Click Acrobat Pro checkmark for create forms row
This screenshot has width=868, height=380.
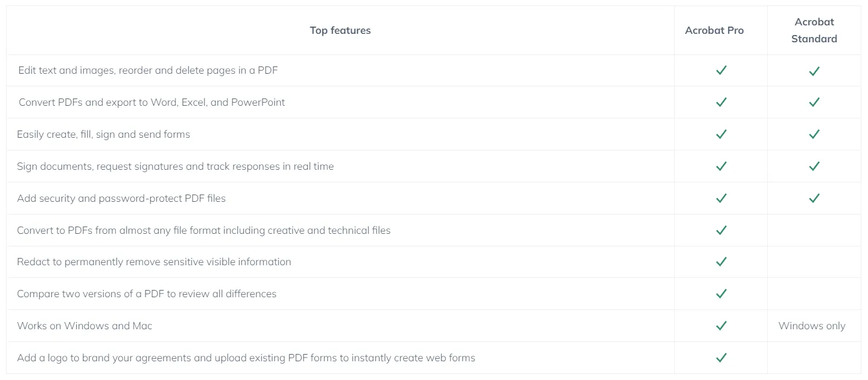pos(721,134)
